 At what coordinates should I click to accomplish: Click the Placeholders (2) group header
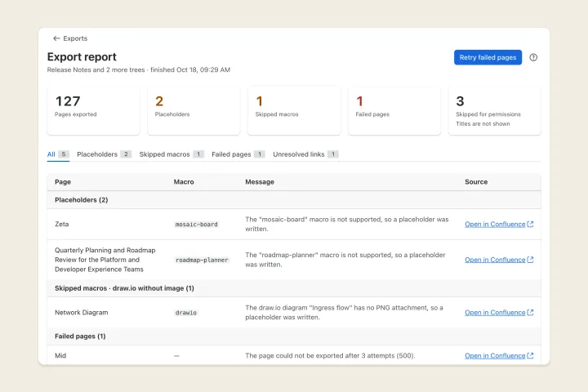click(294, 200)
